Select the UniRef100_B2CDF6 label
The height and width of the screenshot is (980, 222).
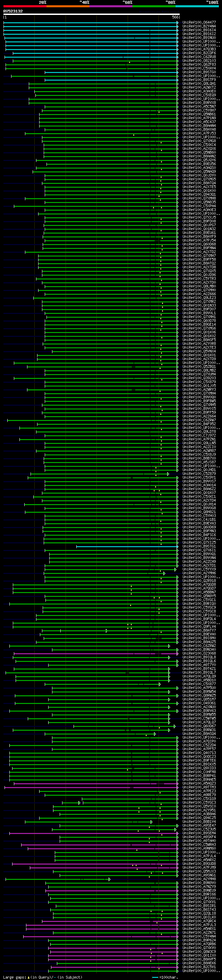point(199,53)
